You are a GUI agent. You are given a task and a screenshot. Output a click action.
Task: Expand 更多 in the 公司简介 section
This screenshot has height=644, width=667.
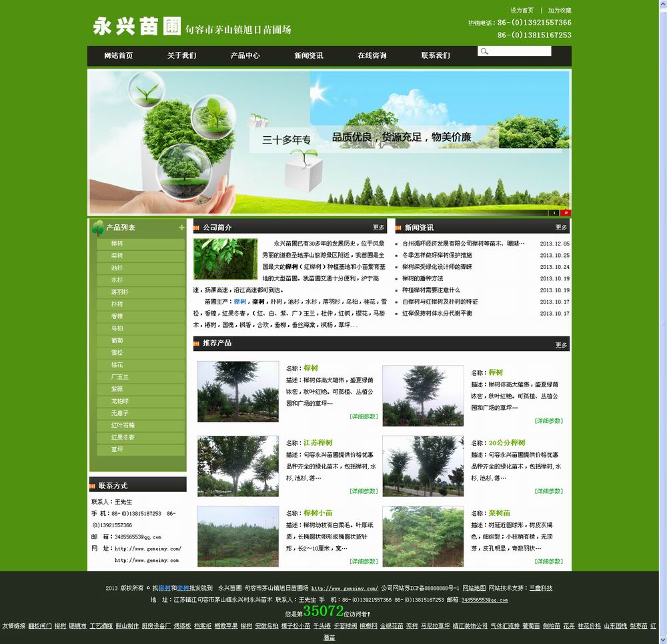378,228
